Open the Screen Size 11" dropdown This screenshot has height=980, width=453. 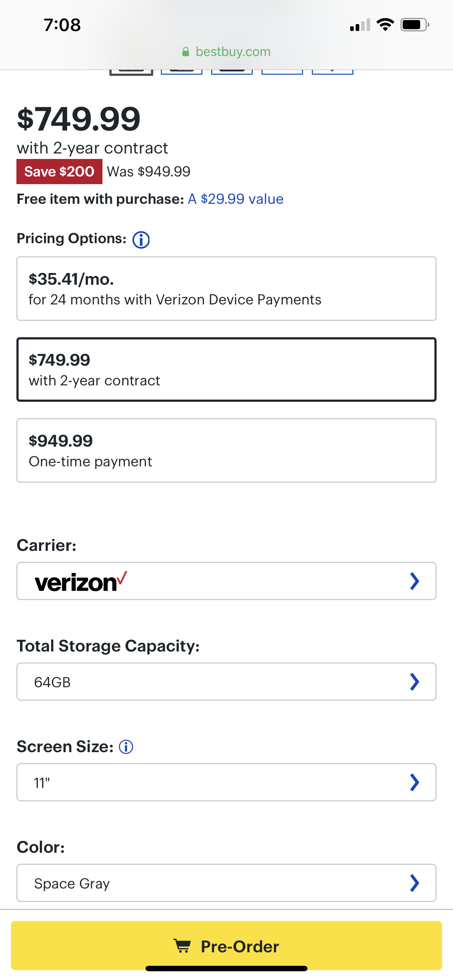point(226,782)
